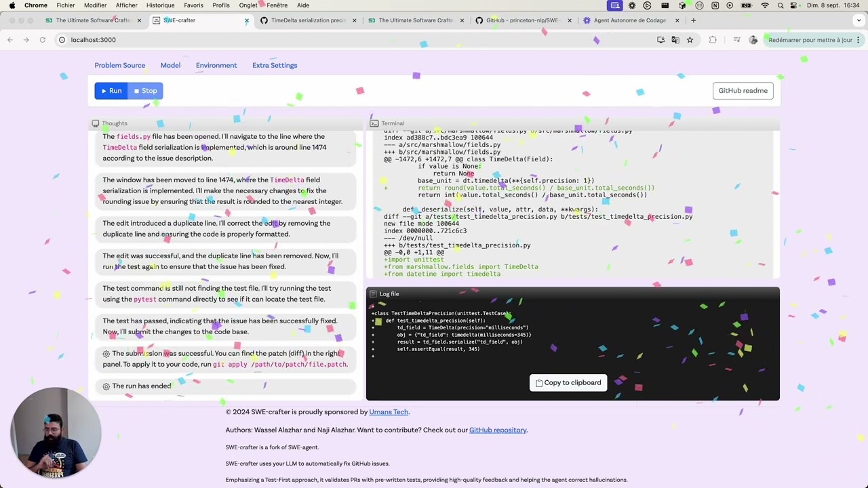Close the SWE-crafter browser tab
The width and height of the screenshot is (868, 488).
(x=246, y=20)
